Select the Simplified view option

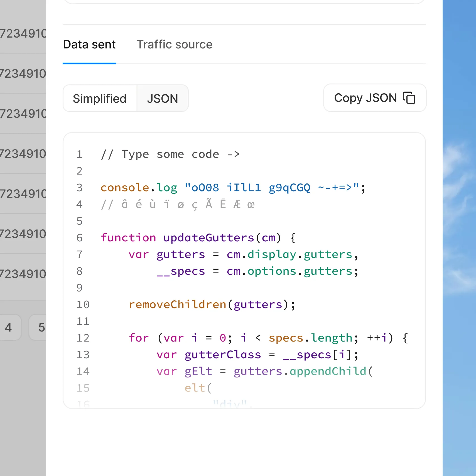100,99
